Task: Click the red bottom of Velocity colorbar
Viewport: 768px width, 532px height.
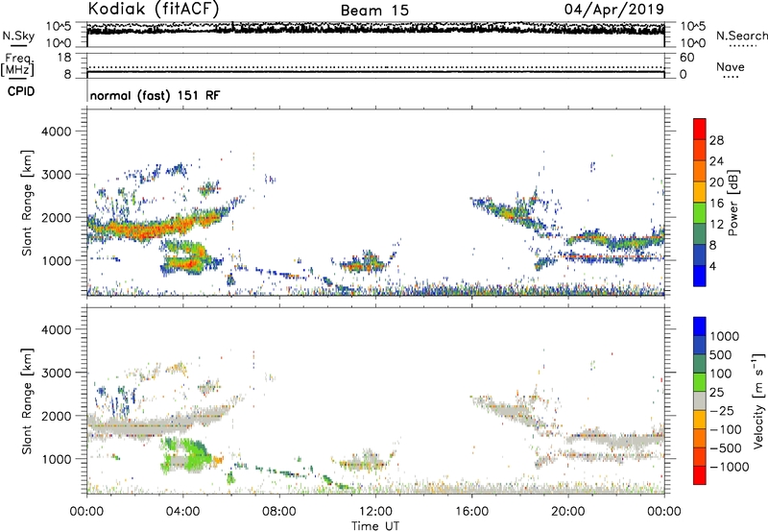Action: (x=700, y=475)
